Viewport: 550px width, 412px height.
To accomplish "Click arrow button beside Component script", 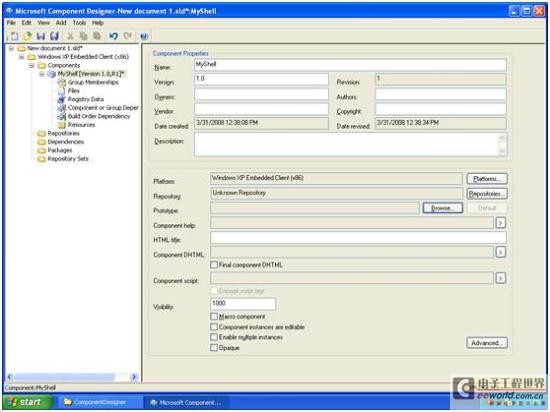I will point(501,278).
